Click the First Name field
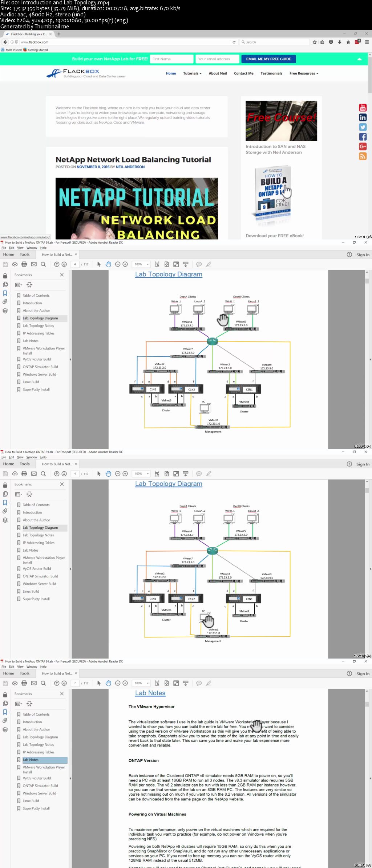Image resolution: width=372 pixels, height=868 pixels. (171, 59)
